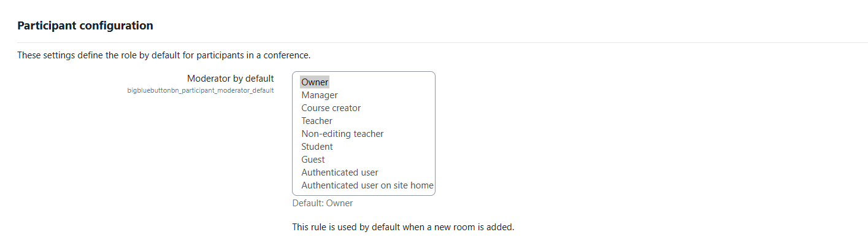Click the word Default under the list
This screenshot has width=868, height=248.
(x=307, y=203)
